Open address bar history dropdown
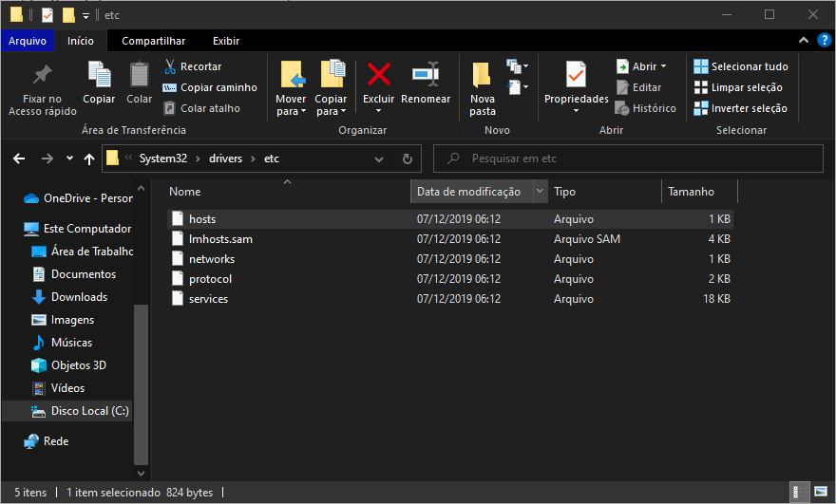 [x=378, y=159]
